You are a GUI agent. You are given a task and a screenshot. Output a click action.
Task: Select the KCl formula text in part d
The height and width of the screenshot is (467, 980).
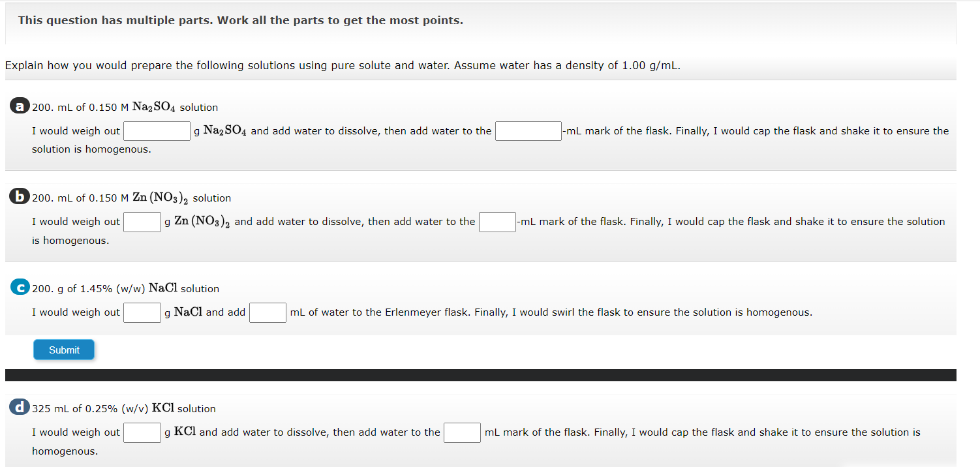162,408
